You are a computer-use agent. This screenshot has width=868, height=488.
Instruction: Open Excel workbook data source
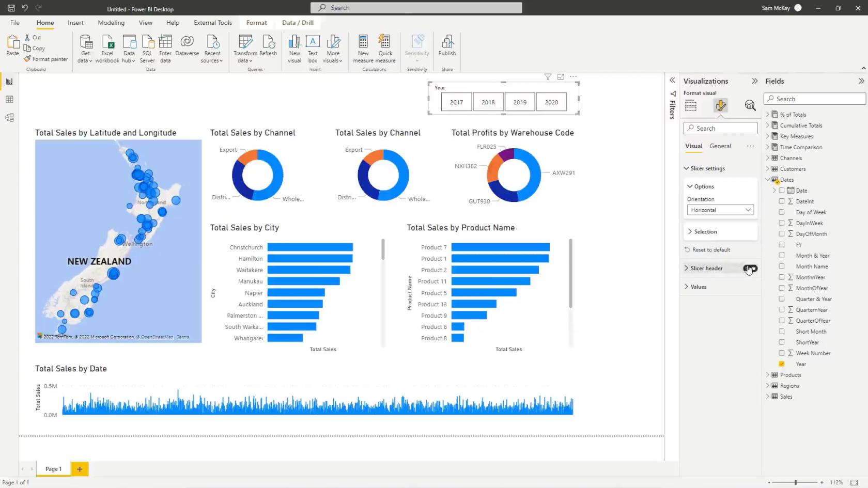pos(107,49)
